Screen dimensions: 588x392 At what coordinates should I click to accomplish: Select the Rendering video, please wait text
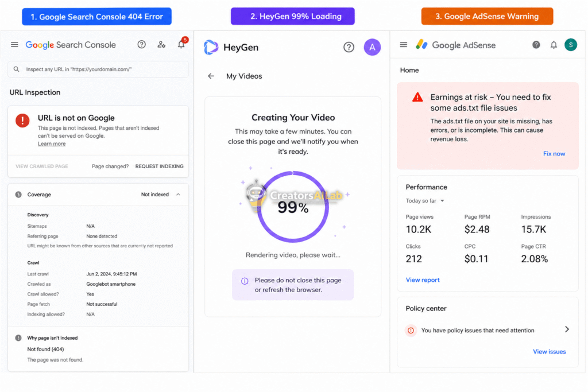point(293,255)
